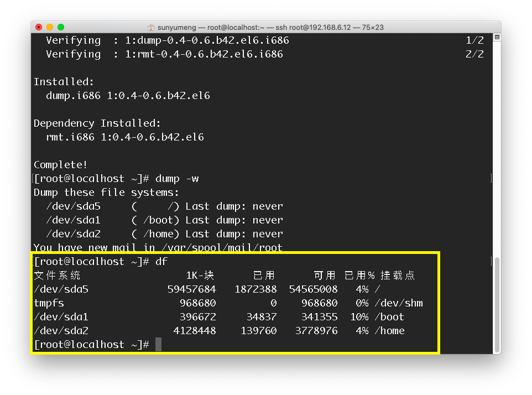The height and width of the screenshot is (395, 532).
Task: Click 'Dump these file systems:' line
Action: coord(106,193)
